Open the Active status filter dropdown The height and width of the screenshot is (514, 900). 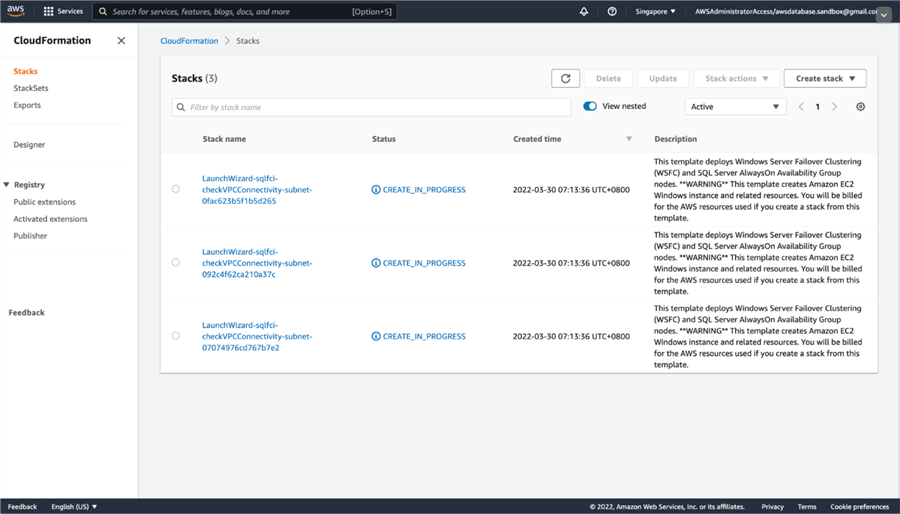point(735,107)
